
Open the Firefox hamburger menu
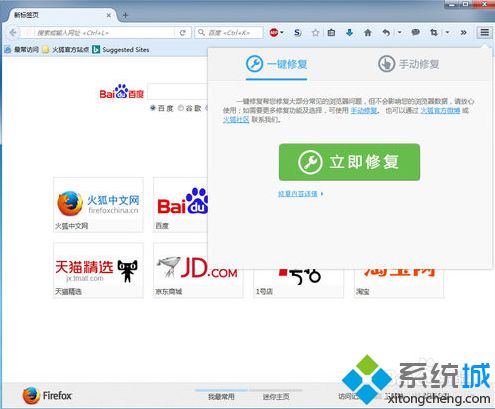[485, 32]
